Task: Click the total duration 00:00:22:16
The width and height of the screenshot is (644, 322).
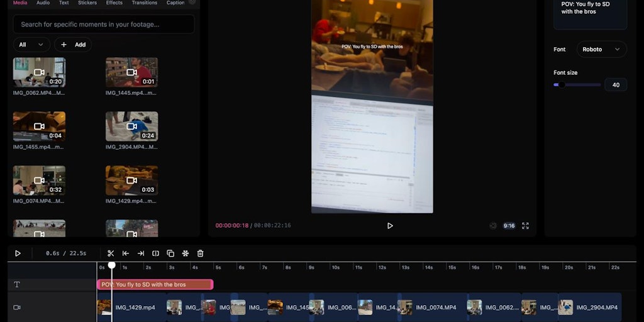Action: [x=272, y=226]
